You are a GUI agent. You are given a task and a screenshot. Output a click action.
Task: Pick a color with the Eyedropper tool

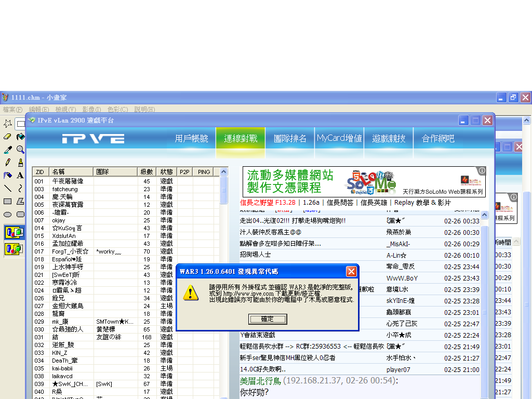pos(7,149)
